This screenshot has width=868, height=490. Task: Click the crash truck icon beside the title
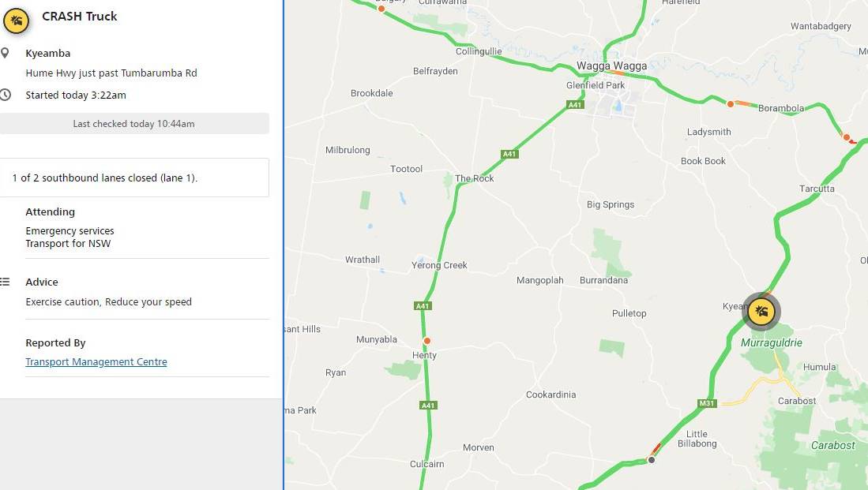click(x=16, y=21)
